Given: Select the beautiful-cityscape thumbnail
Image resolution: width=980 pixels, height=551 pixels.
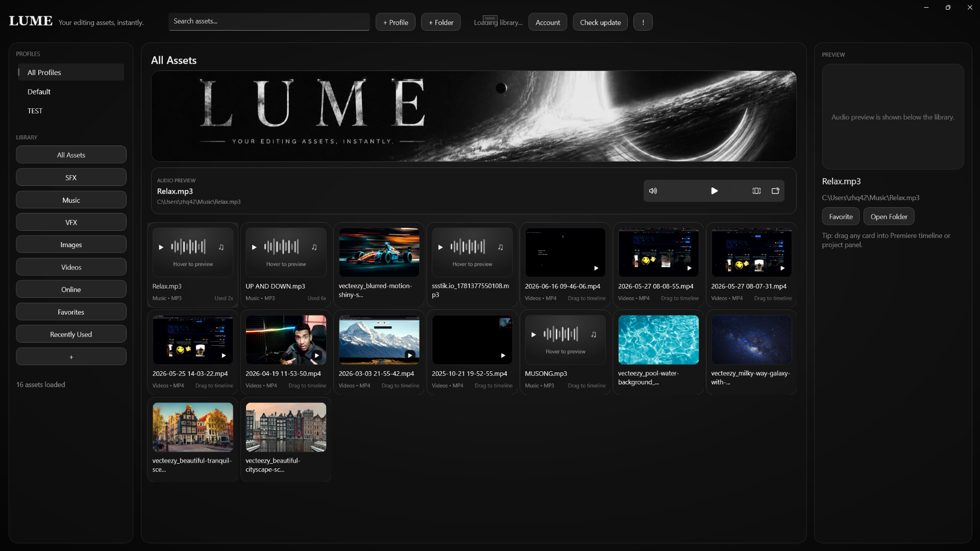Looking at the screenshot, I should (286, 427).
